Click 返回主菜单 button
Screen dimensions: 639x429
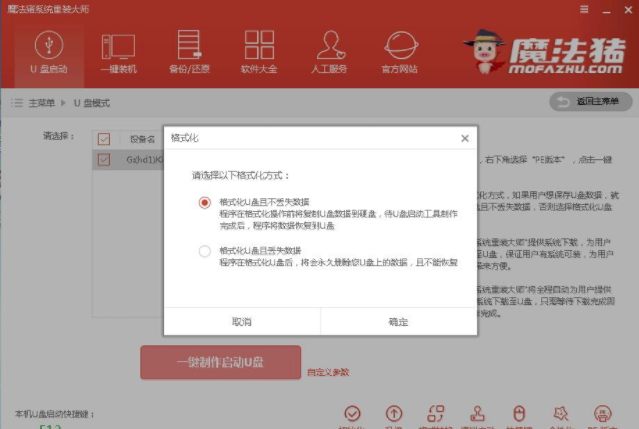click(591, 102)
